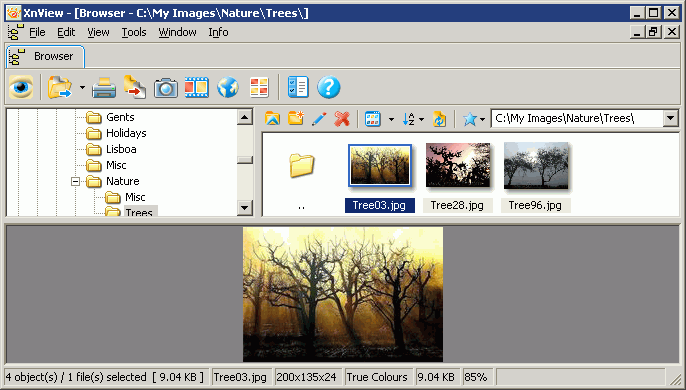The width and height of the screenshot is (686, 390).
Task: Click the folder tree scroll down arrow
Action: pos(245,207)
